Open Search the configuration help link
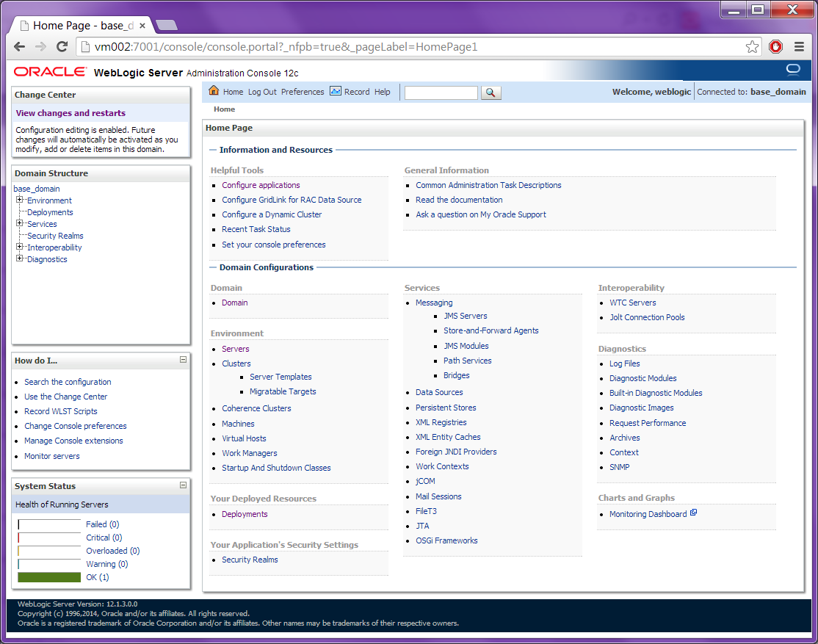The image size is (818, 644). (x=68, y=382)
